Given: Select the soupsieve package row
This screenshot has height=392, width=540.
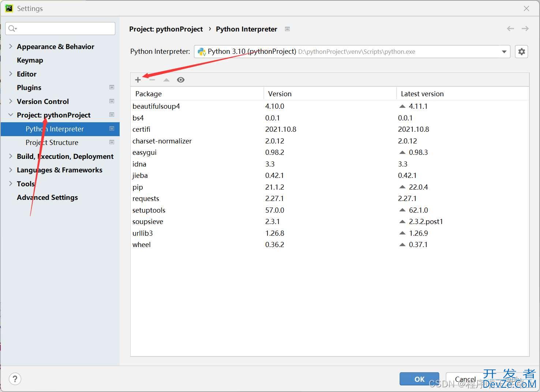Looking at the screenshot, I should 330,221.
